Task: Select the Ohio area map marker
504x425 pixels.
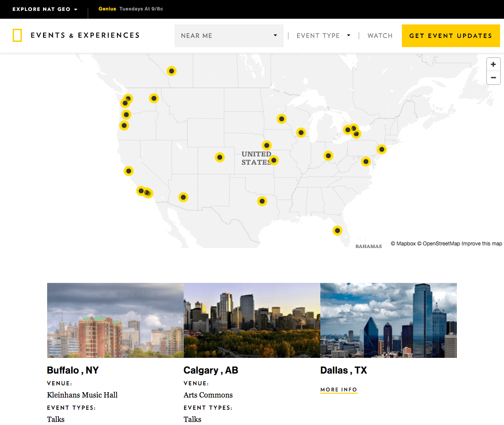Action: point(328,156)
